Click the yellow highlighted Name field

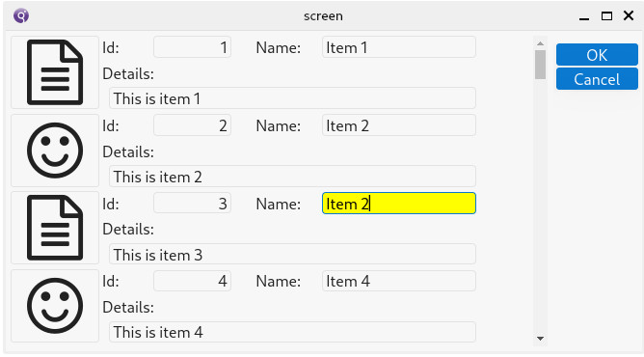399,204
